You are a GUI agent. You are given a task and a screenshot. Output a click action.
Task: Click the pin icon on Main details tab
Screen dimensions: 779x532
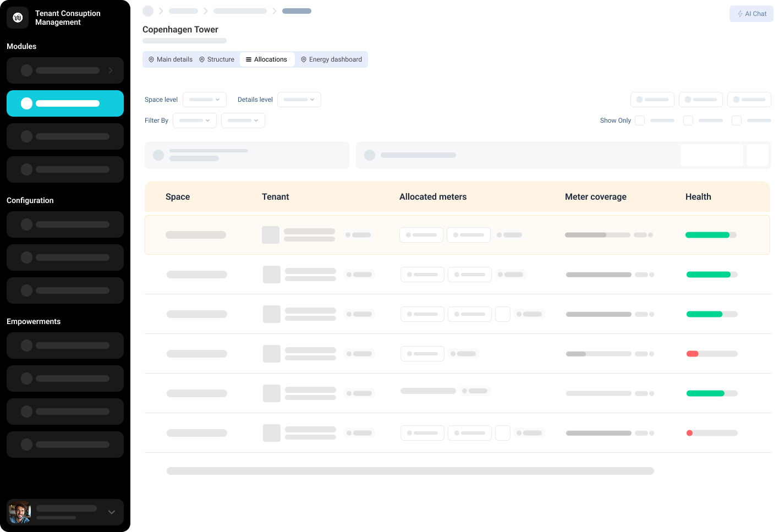pos(151,59)
